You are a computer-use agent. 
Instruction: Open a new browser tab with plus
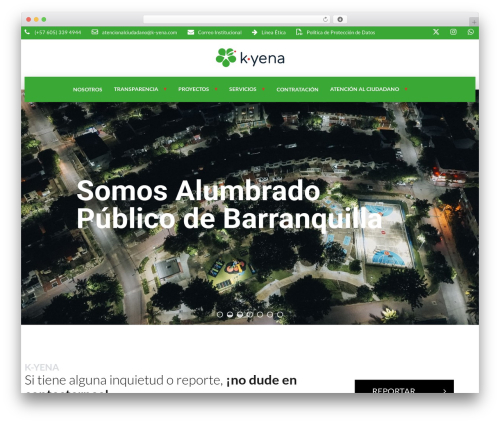point(474,22)
